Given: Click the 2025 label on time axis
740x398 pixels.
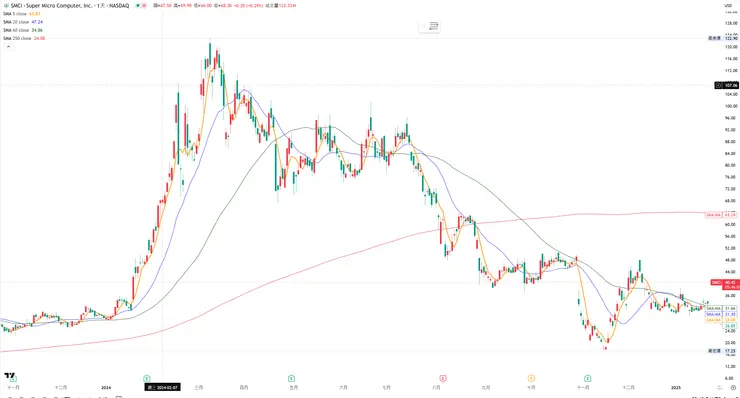Looking at the screenshot, I should coord(676,388).
